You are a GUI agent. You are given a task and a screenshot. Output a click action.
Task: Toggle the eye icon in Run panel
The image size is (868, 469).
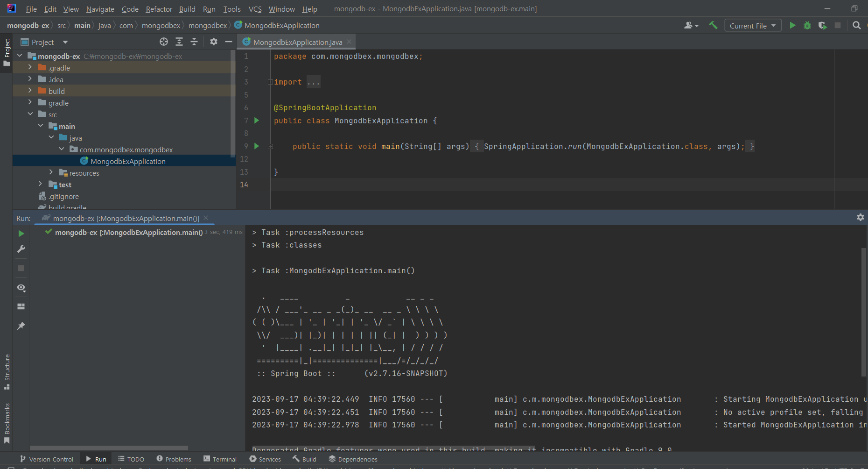coord(21,288)
